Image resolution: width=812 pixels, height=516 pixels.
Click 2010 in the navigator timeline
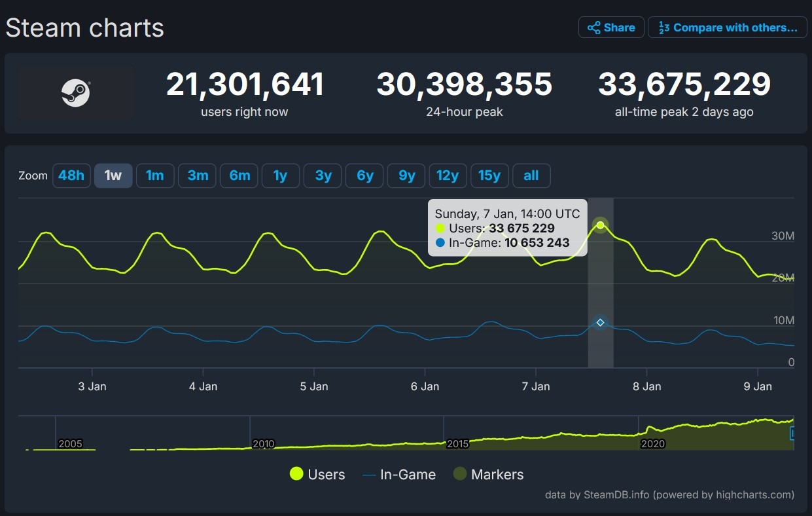pos(264,444)
